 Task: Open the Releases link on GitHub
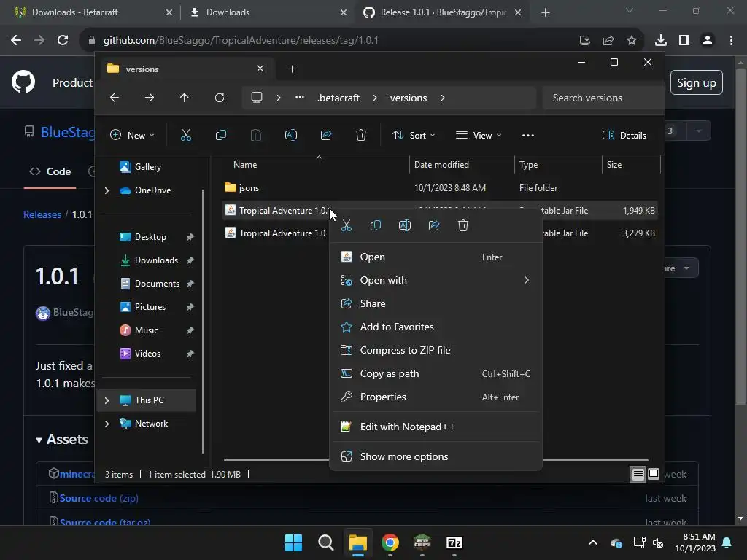click(x=42, y=215)
